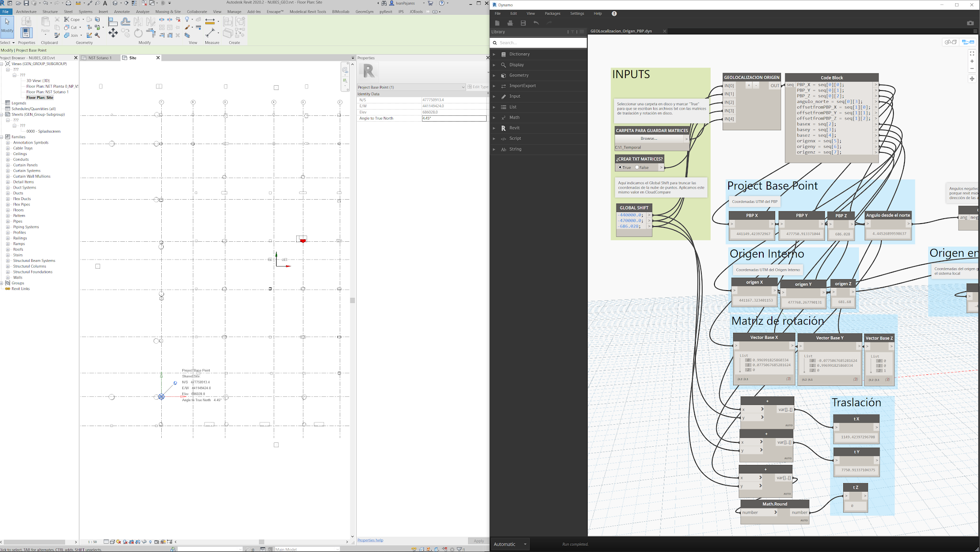Click the Cope geometry tool
980x552 pixels.
pyautogui.click(x=73, y=20)
